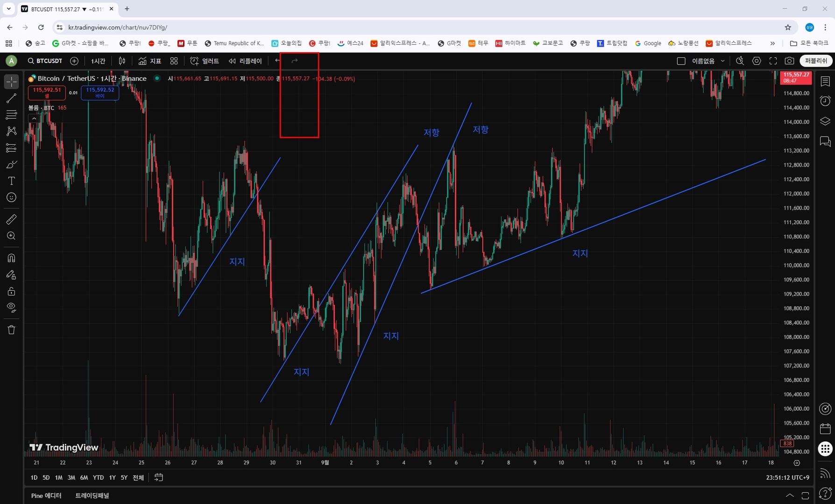Expand the bottom panel with chevron
Viewport: 835px width, 504px height.
click(x=790, y=496)
